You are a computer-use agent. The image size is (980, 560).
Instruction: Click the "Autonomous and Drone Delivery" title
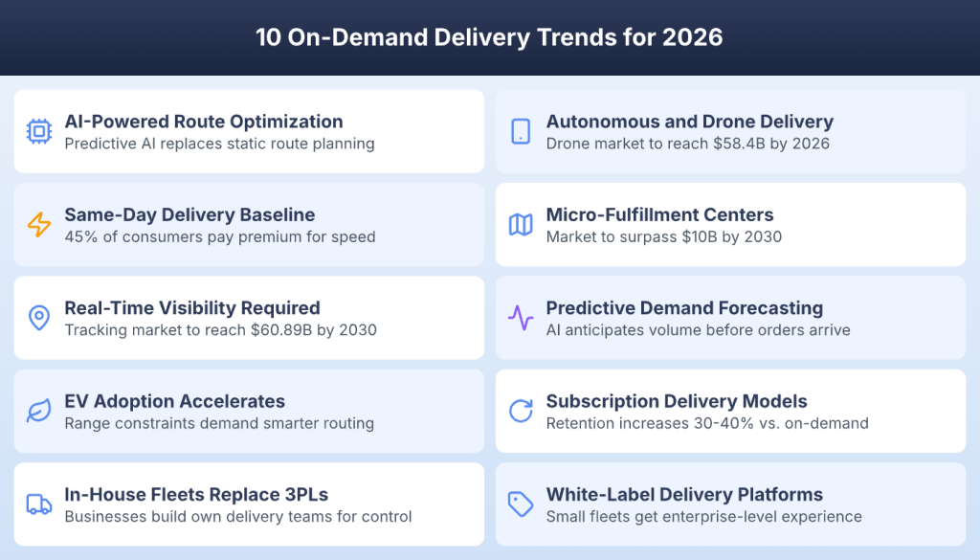[x=690, y=122]
